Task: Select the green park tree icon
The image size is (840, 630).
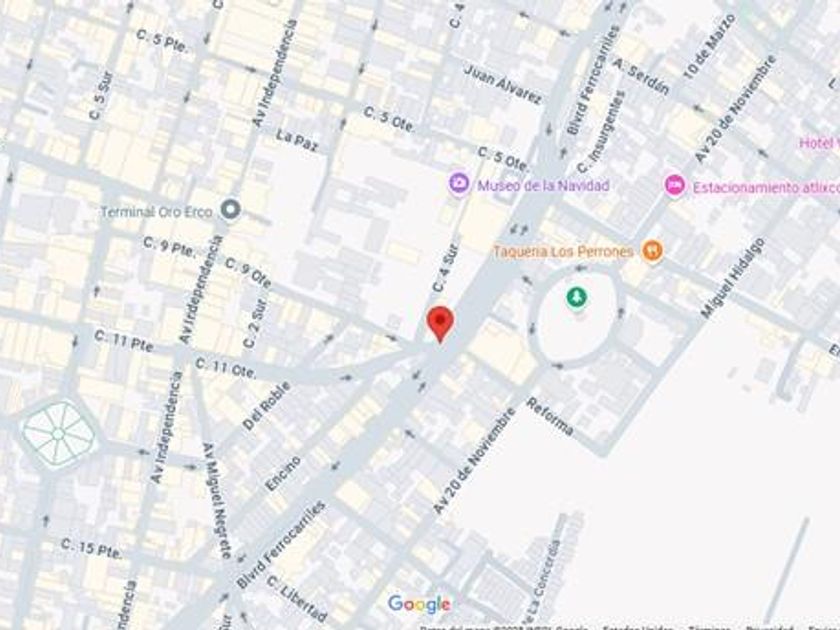Action: 576,297
